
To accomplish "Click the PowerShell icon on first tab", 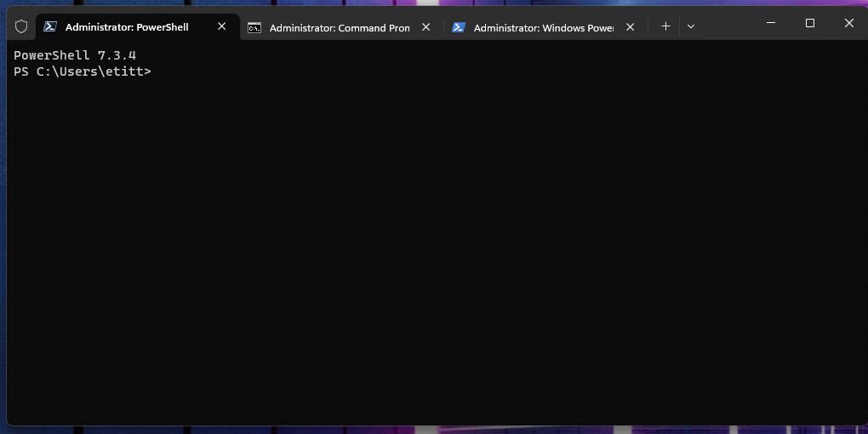I will click(51, 26).
